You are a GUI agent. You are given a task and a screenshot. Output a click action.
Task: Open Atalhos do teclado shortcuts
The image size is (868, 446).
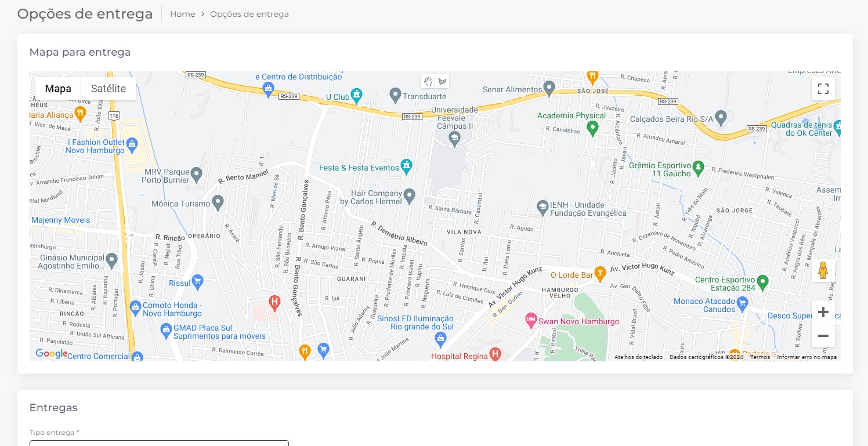click(638, 357)
